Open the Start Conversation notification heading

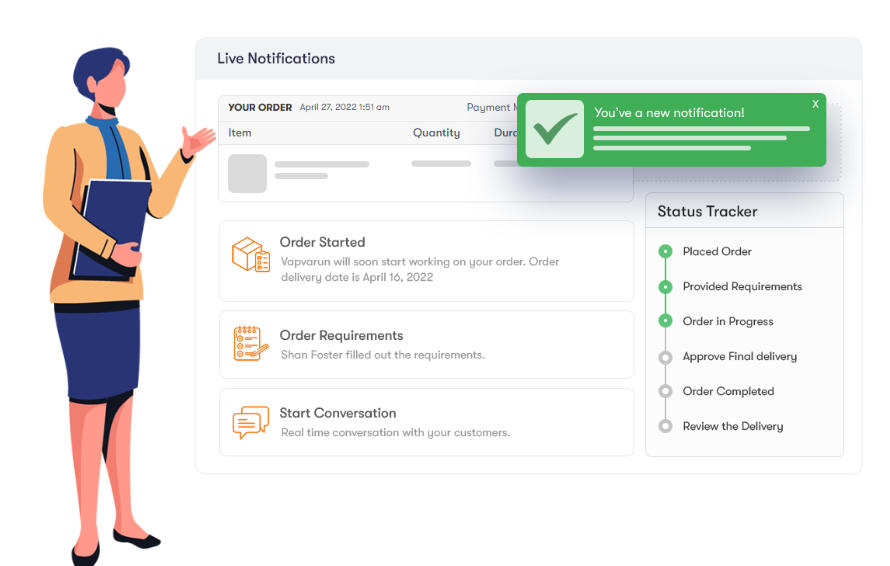coord(338,413)
